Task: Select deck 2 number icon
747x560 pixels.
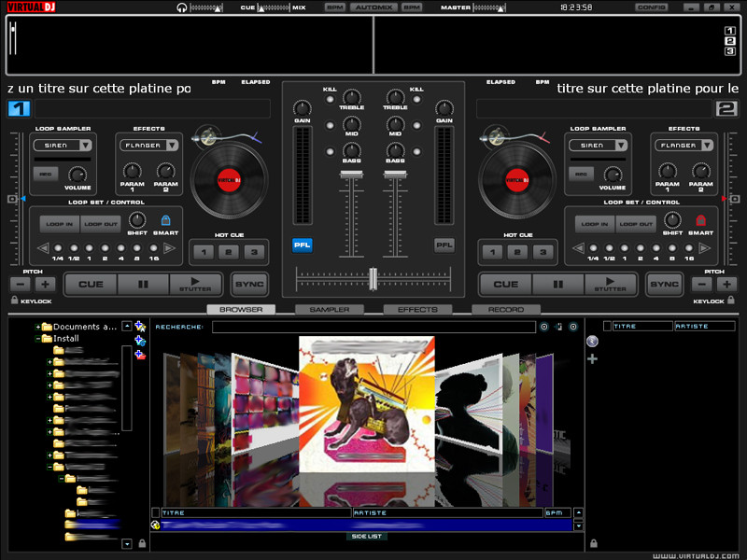Action: (726, 108)
